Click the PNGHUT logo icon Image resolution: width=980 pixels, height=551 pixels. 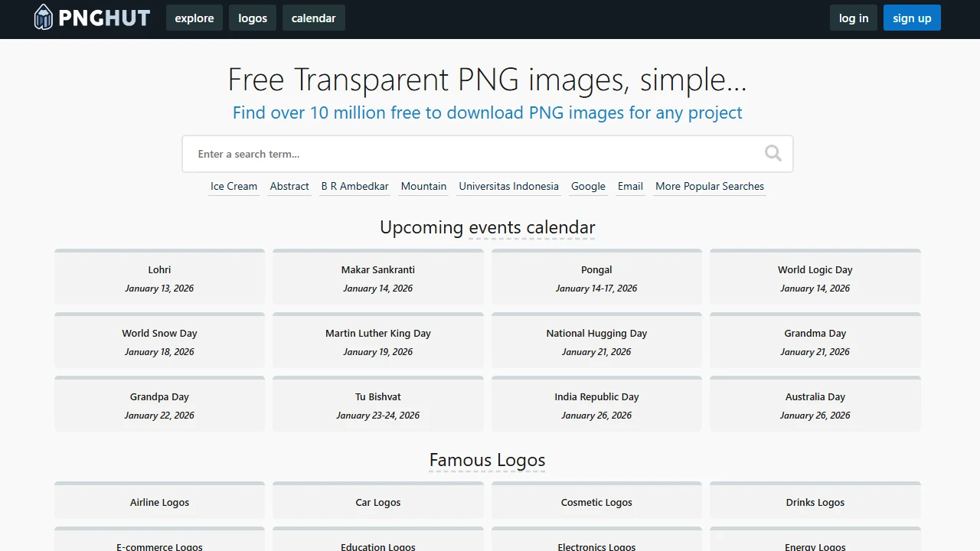coord(44,18)
